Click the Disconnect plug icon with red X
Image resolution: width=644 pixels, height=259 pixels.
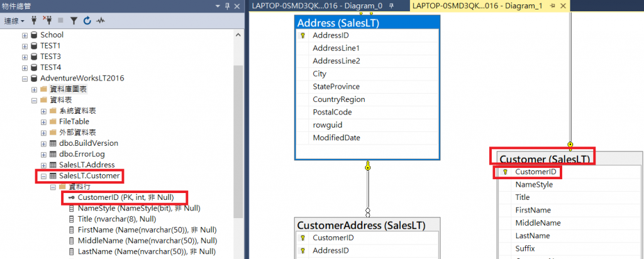(47, 21)
